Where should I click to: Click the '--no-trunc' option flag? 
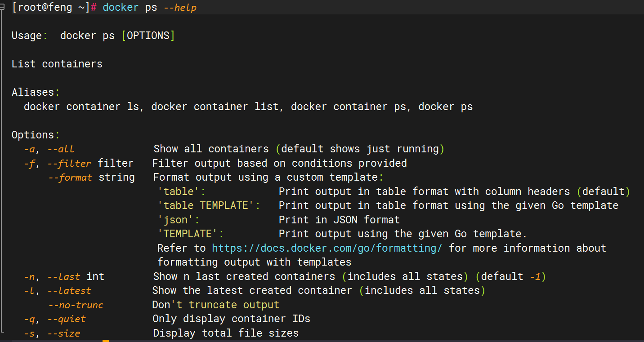[76, 305]
